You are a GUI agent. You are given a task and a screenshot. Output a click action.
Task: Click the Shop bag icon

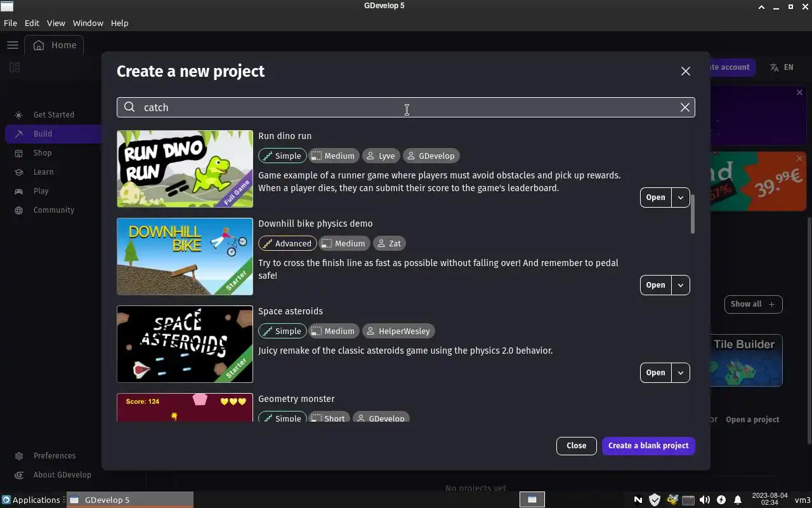[19, 153]
